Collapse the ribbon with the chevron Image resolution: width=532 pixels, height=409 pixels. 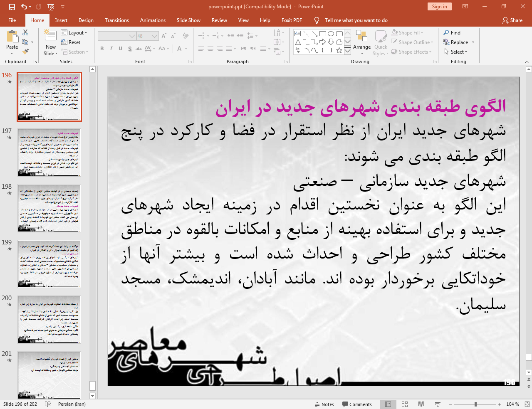(x=527, y=62)
